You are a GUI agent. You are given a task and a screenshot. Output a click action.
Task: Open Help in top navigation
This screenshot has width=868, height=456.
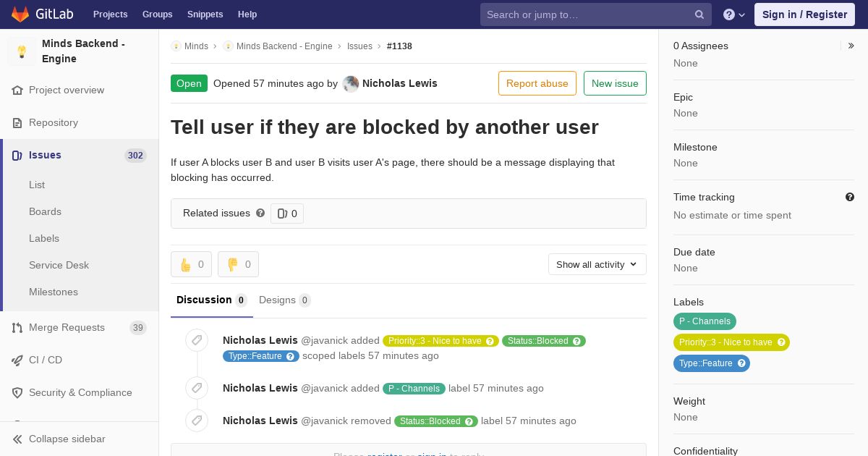[x=247, y=14]
